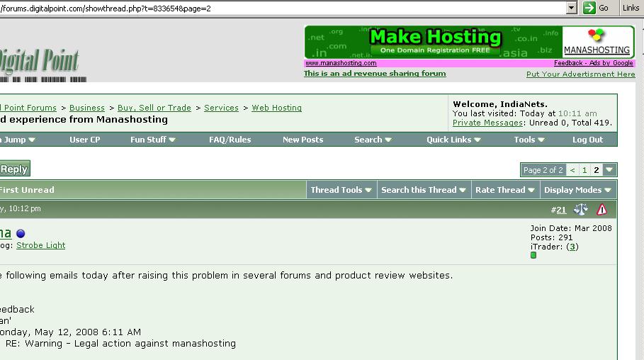
Task: Open User CP in navbar
Action: tap(84, 140)
